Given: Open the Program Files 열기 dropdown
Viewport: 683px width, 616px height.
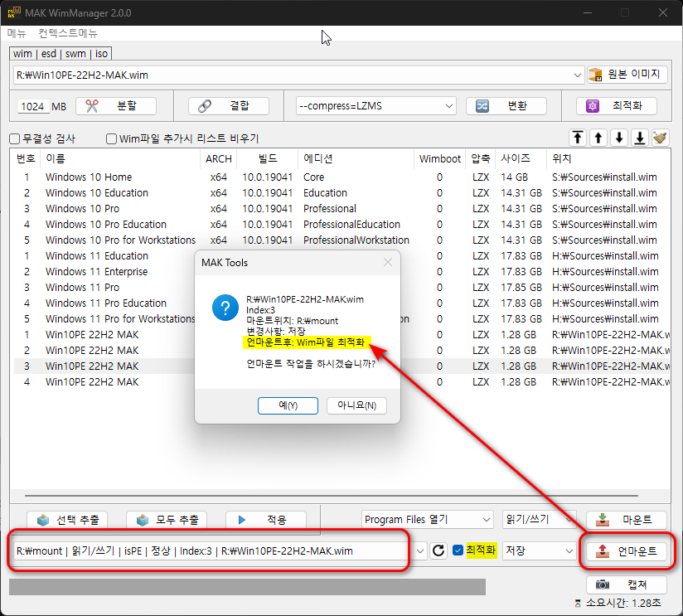Looking at the screenshot, I should [487, 519].
